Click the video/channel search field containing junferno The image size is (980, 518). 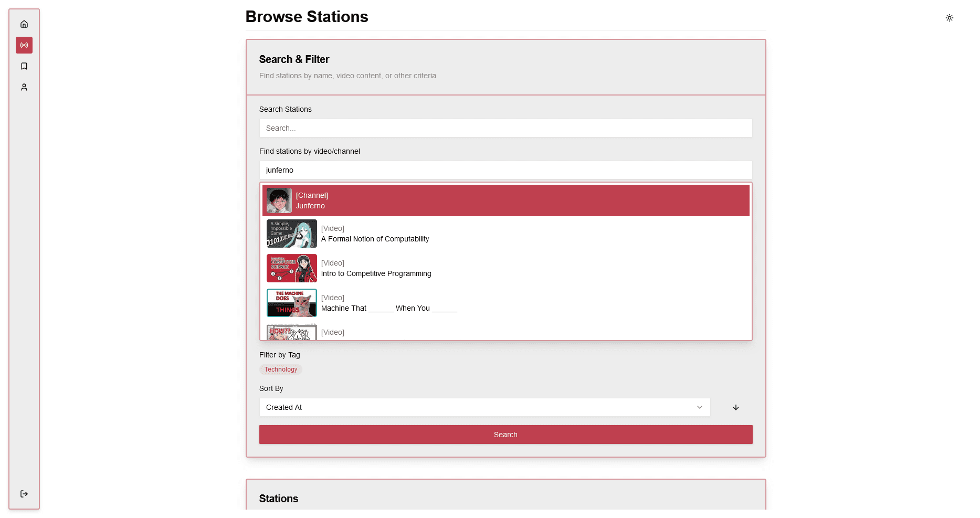pyautogui.click(x=505, y=170)
